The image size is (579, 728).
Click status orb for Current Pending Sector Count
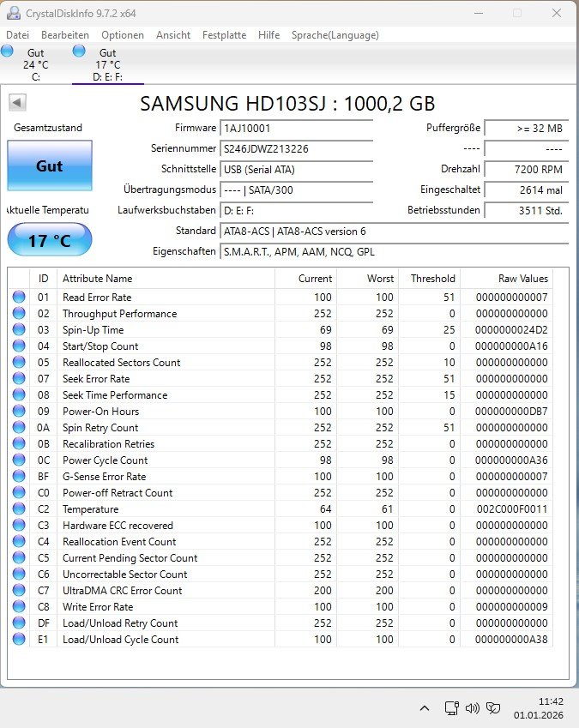(x=19, y=557)
